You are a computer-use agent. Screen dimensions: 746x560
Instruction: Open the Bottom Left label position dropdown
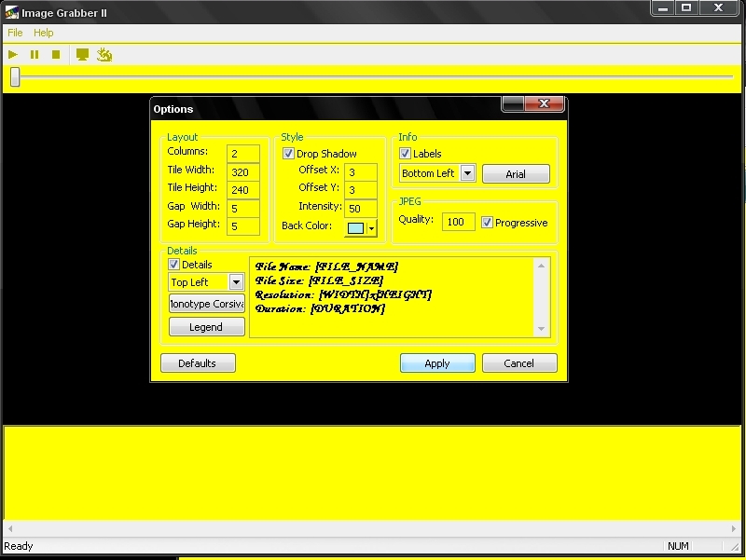point(467,173)
